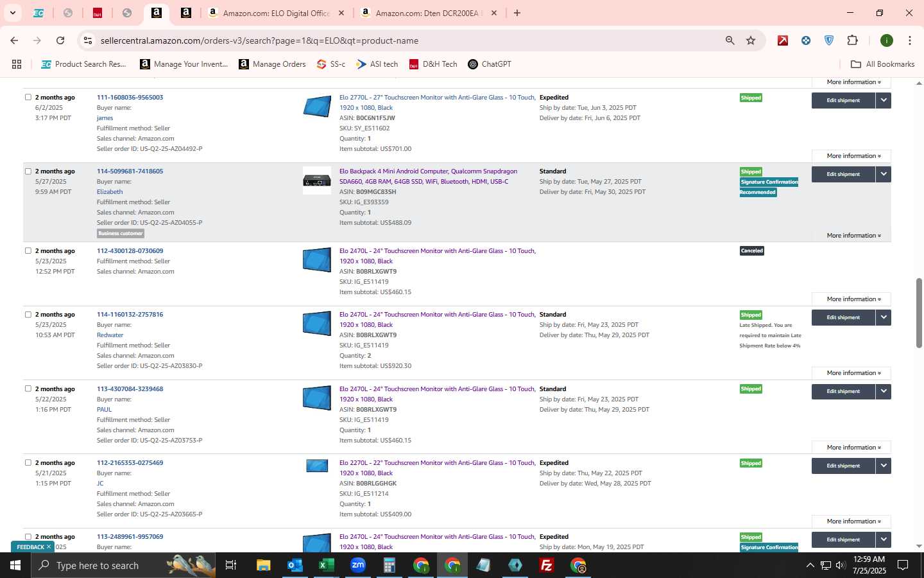Screen dimensions: 924x578
Task: Open Excel from the taskbar
Action: [327, 565]
